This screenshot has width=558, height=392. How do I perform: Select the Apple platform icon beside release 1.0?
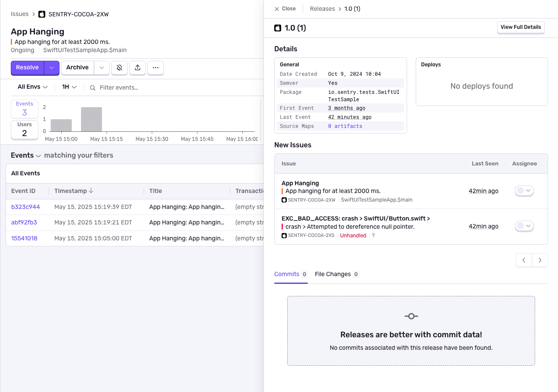(x=278, y=28)
